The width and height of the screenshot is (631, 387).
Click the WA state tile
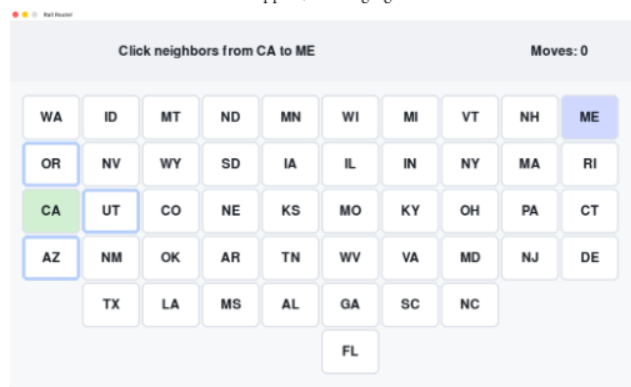(51, 117)
